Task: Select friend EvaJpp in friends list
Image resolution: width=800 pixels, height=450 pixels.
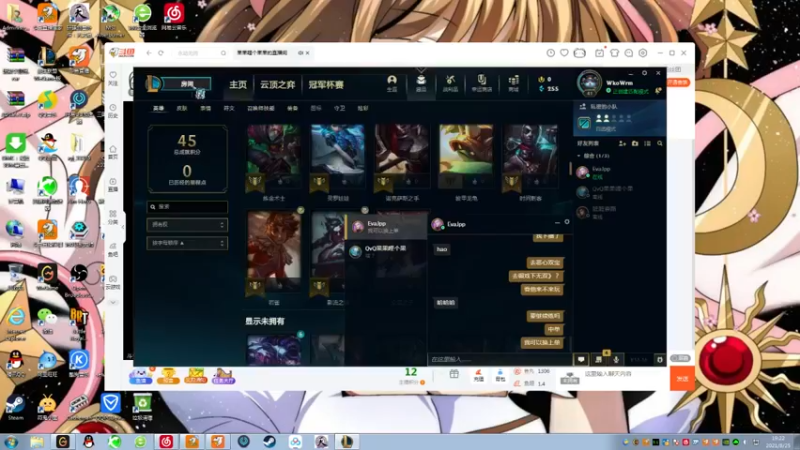Action: [x=619, y=172]
